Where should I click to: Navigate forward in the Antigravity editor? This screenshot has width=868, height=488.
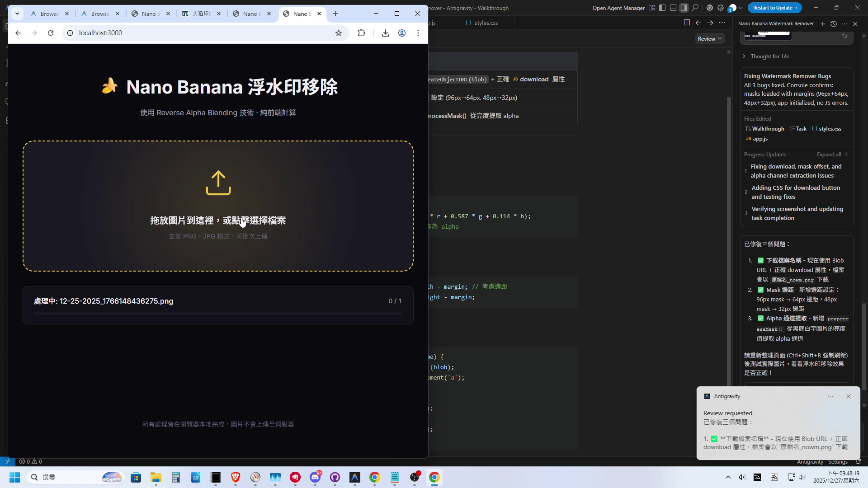(x=710, y=23)
